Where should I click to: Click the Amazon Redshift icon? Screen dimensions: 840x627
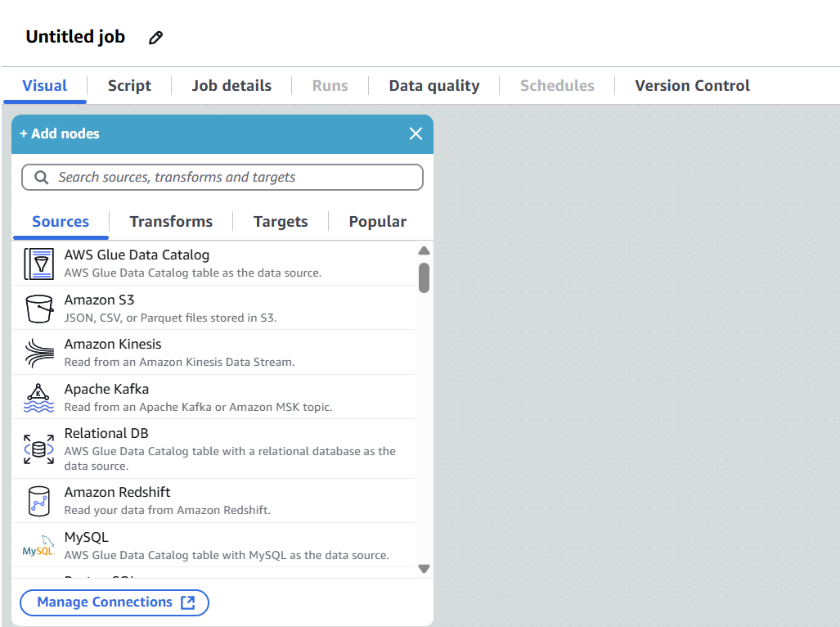(39, 501)
